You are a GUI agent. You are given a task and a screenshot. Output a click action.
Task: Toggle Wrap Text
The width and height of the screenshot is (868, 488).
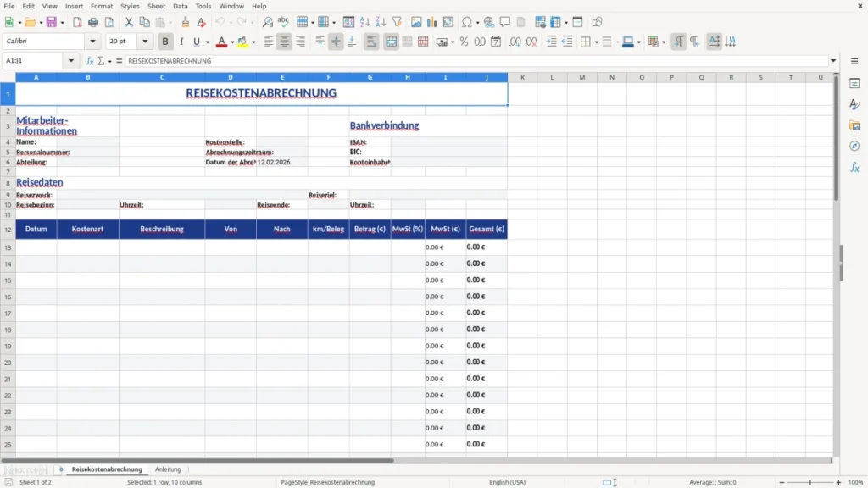tap(371, 42)
